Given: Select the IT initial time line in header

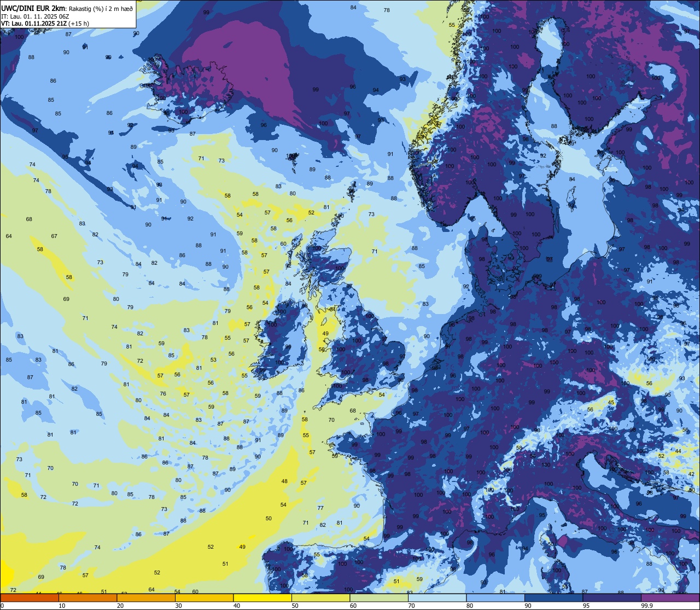Looking at the screenshot, I should [34, 16].
